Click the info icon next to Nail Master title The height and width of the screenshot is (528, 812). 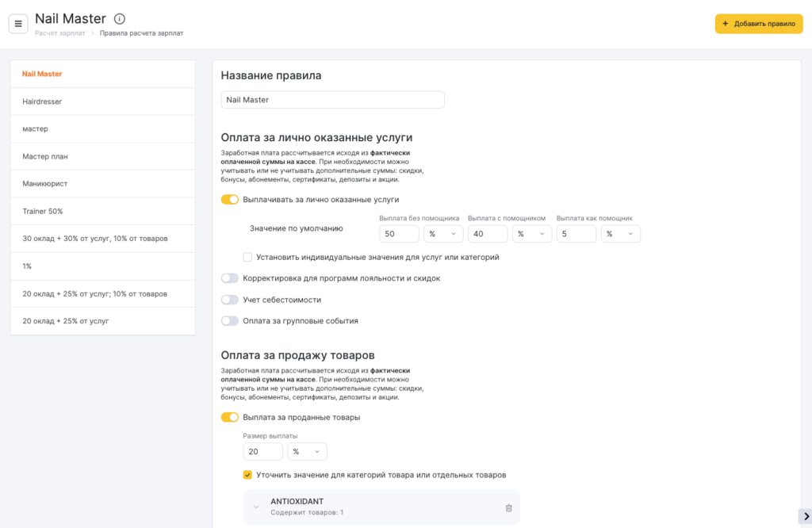(120, 18)
